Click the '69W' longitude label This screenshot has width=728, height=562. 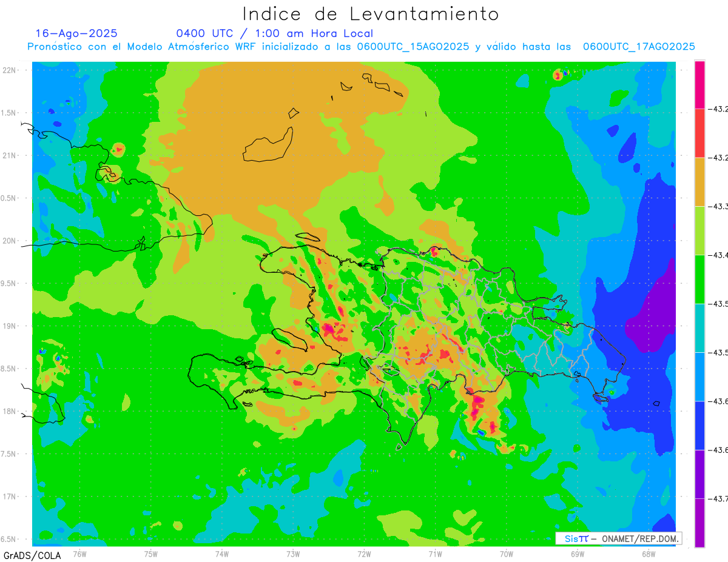pos(578,554)
